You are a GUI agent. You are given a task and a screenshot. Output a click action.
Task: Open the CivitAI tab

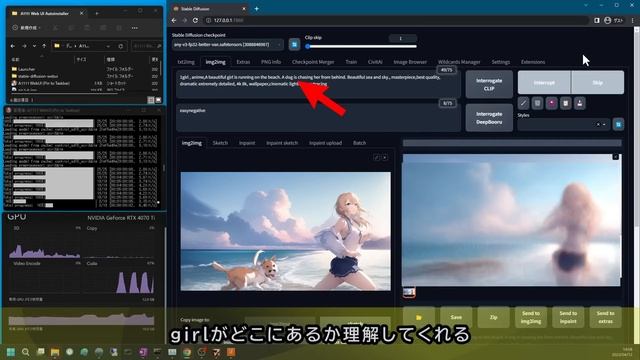click(375, 62)
